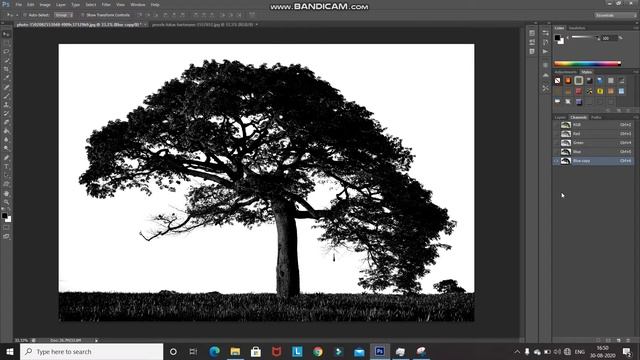Toggle Quick Mask mode in toolbox
Screen dimensions: 640x360
[x=6, y=228]
